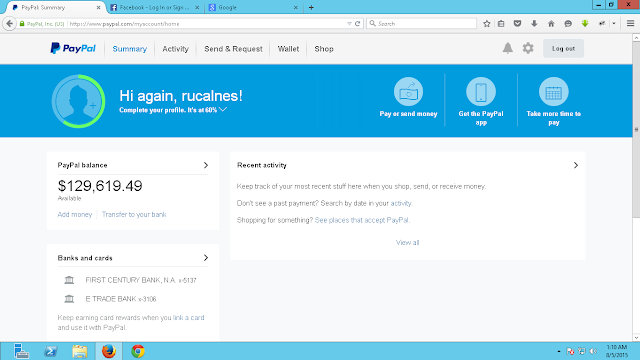The height and width of the screenshot is (360, 640).
Task: Go to the browser home page icon
Action: pyautogui.click(x=551, y=24)
